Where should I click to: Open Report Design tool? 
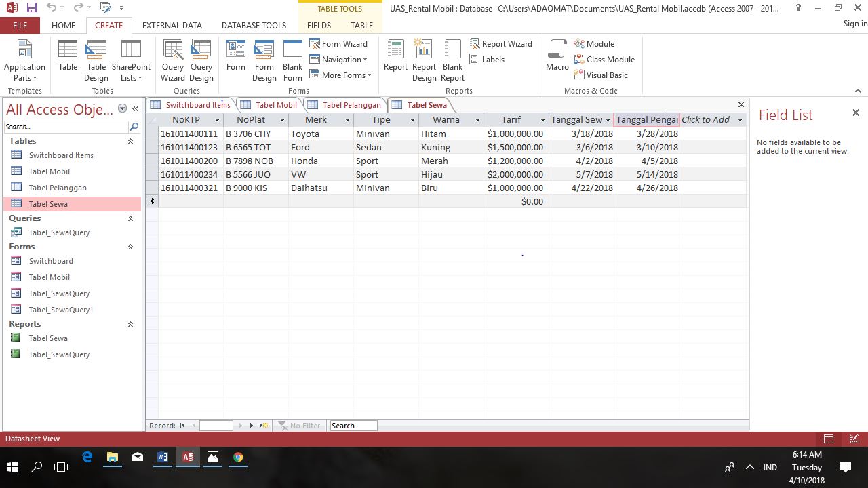click(424, 60)
